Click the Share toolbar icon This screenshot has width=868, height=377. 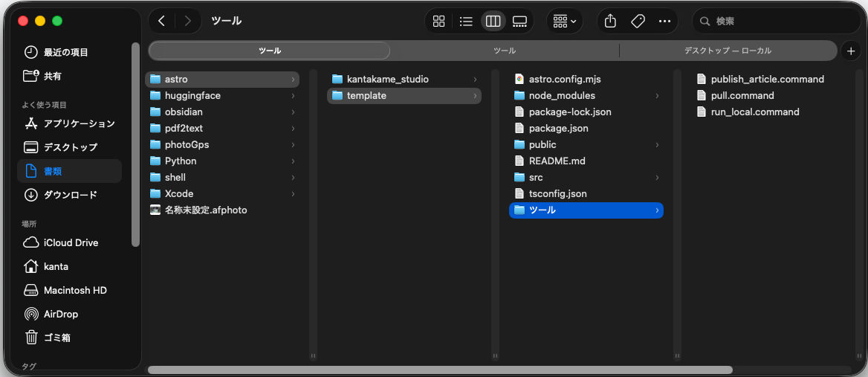tap(610, 21)
